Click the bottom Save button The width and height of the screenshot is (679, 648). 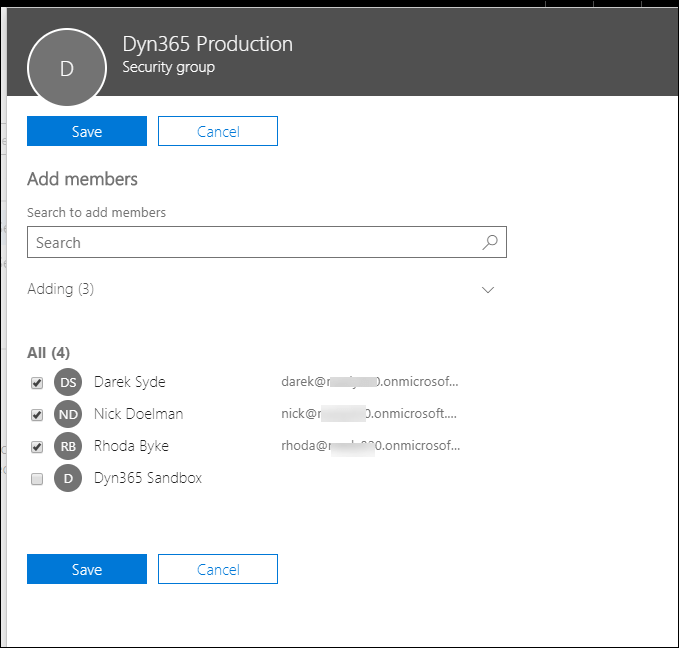click(87, 569)
